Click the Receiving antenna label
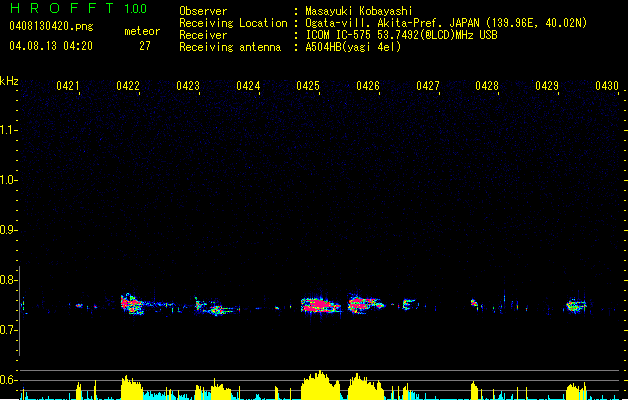This screenshot has width=629, height=400. pos(230,47)
